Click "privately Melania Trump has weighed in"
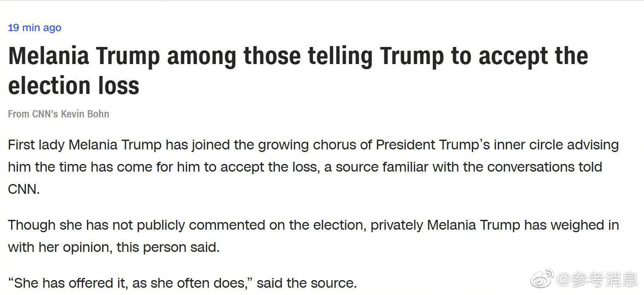The height and width of the screenshot is (295, 644). (495, 225)
